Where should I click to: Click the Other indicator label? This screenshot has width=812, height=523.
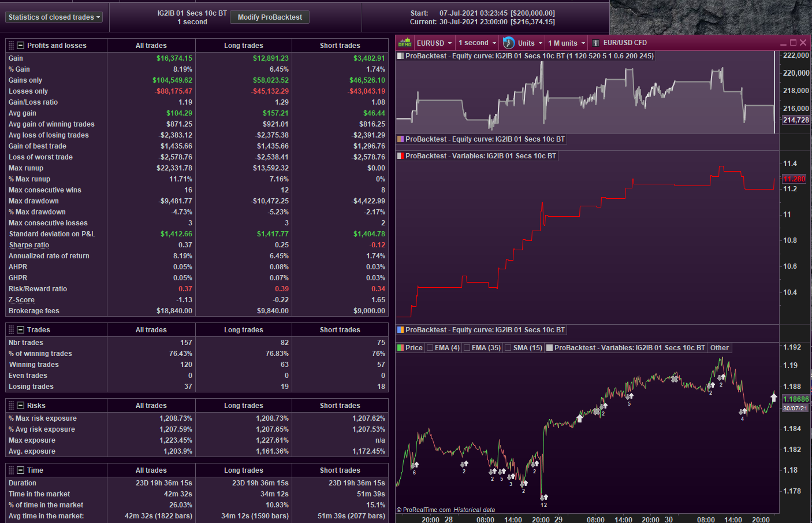pyautogui.click(x=719, y=348)
